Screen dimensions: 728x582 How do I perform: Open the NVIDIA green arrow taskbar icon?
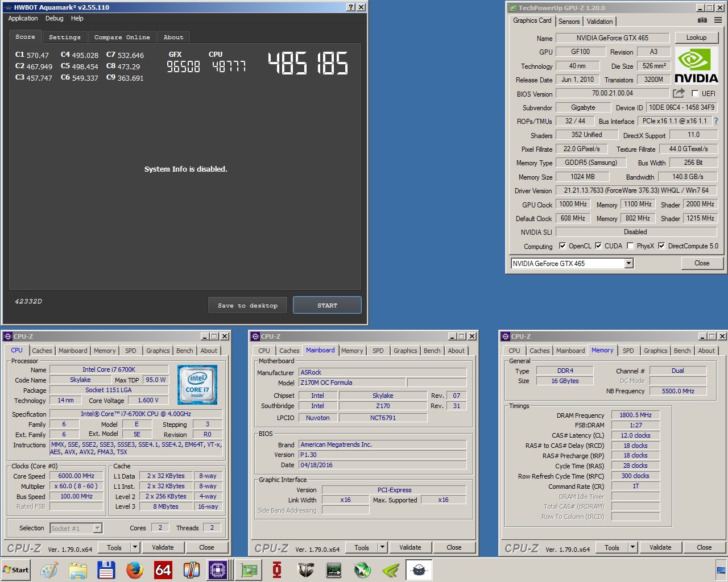tap(391, 570)
